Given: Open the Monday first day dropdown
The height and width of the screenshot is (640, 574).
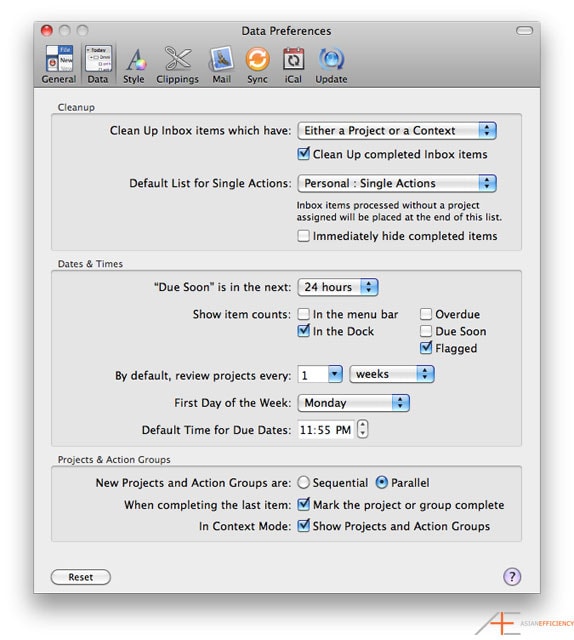Looking at the screenshot, I should click(354, 403).
